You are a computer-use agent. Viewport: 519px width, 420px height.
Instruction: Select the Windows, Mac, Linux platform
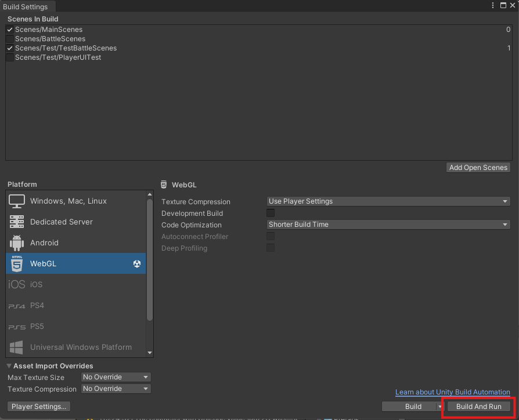click(76, 201)
